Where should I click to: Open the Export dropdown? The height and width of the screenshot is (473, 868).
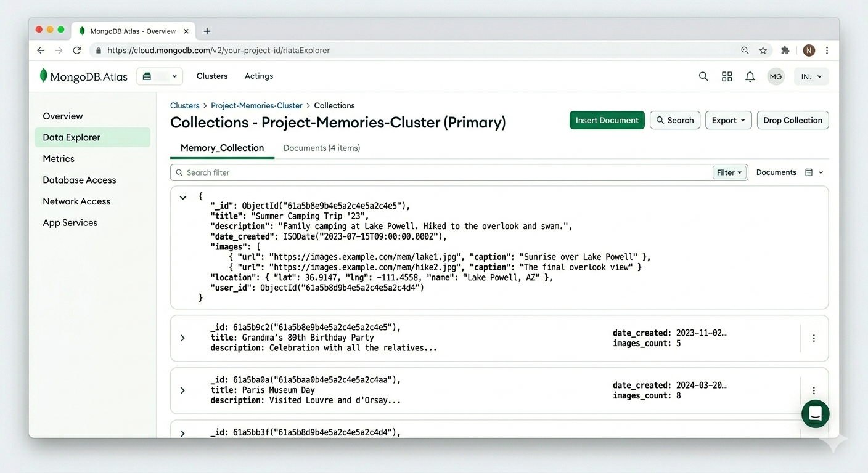pyautogui.click(x=728, y=120)
